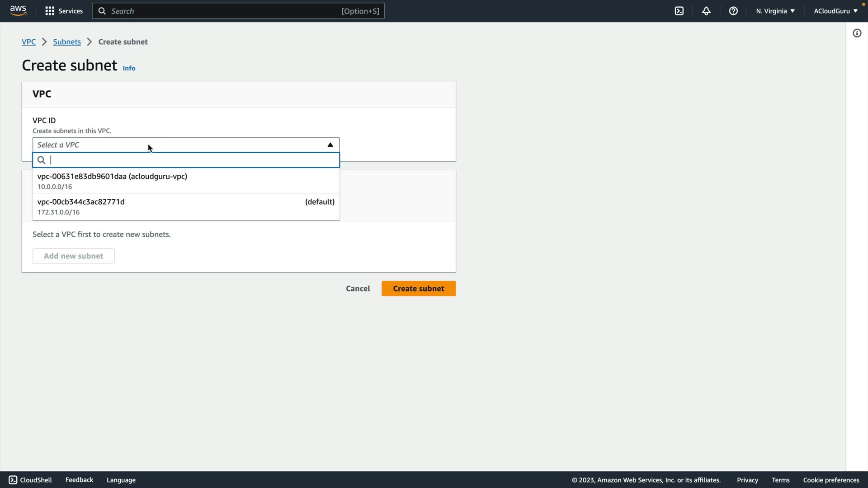868x488 pixels.
Task: Click the magnifier icon in VPC filter
Action: point(41,160)
